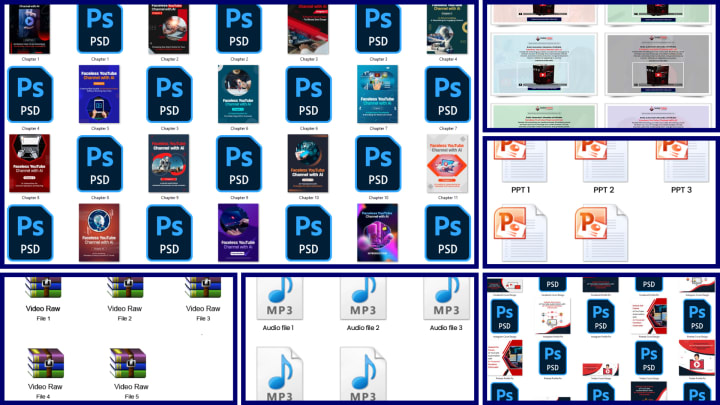Open the gray landing page preview
The height and width of the screenshot is (405, 720).
point(658,64)
